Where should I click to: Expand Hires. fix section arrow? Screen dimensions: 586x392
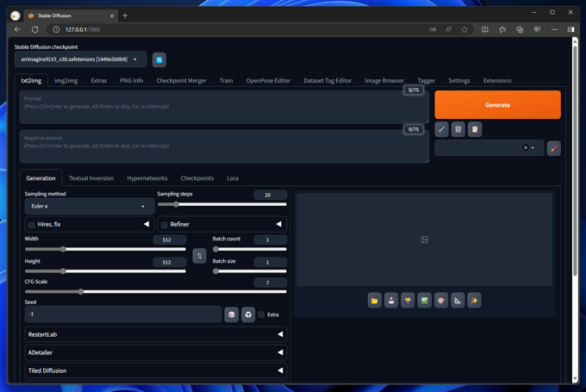point(146,224)
